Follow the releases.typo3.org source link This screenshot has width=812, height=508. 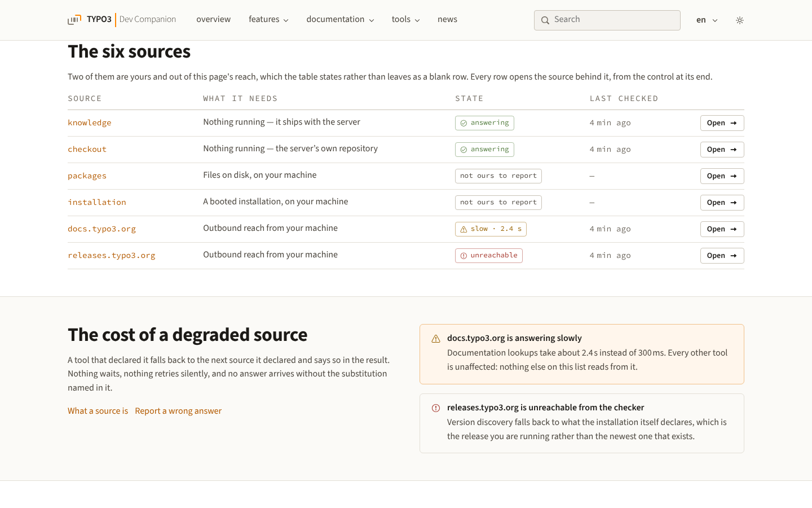(x=112, y=256)
